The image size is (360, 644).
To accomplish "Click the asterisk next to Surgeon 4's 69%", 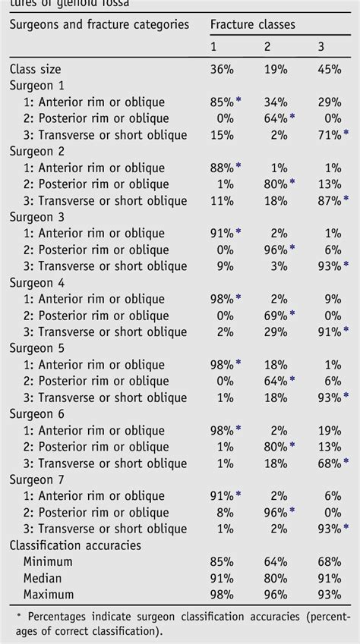I will click(x=292, y=314).
